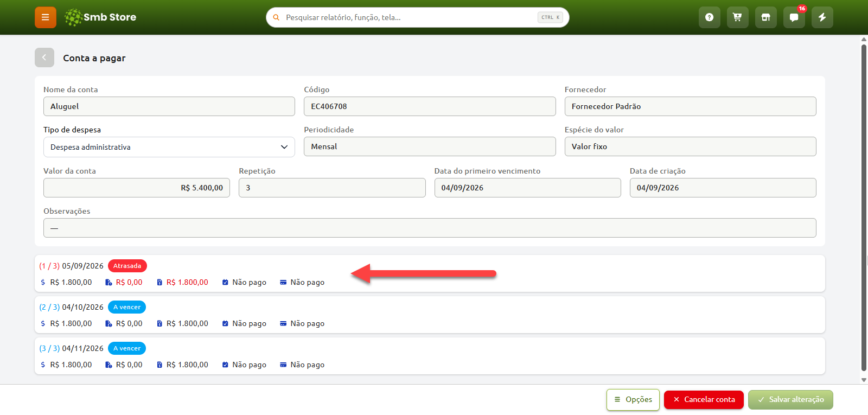Click search magnifier icon in search bar
868x415 pixels.
(276, 17)
